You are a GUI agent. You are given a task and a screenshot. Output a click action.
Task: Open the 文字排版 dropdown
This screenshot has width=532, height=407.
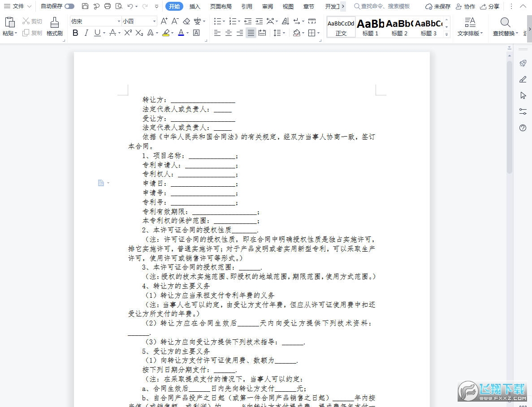[x=470, y=27]
